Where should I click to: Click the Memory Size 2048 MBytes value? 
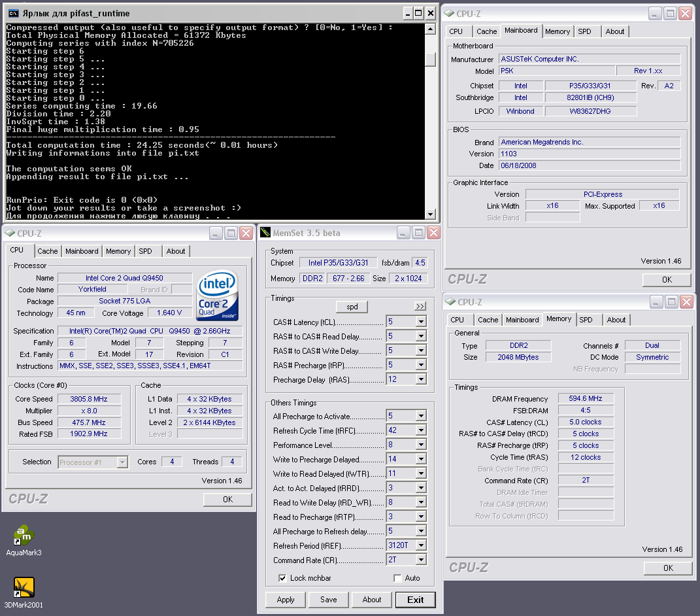[518, 357]
